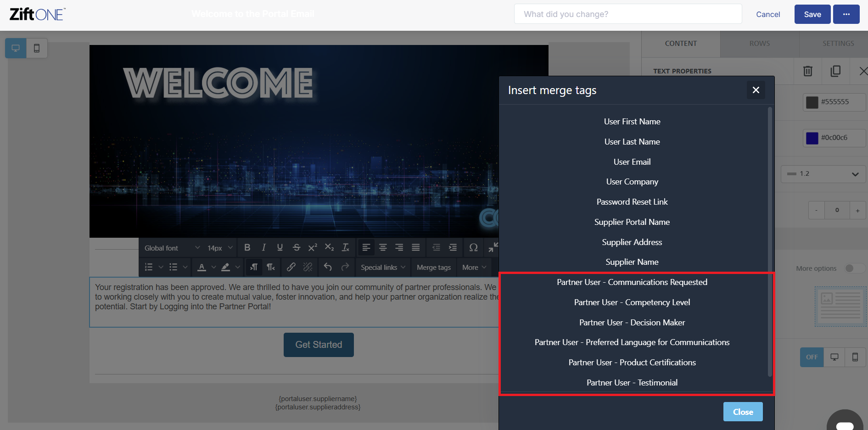Open highlight color options arrow

238,267
